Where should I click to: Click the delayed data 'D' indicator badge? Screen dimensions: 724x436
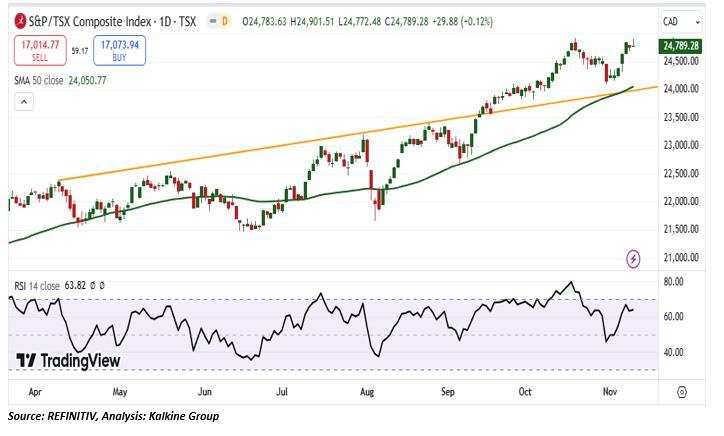pyautogui.click(x=225, y=21)
